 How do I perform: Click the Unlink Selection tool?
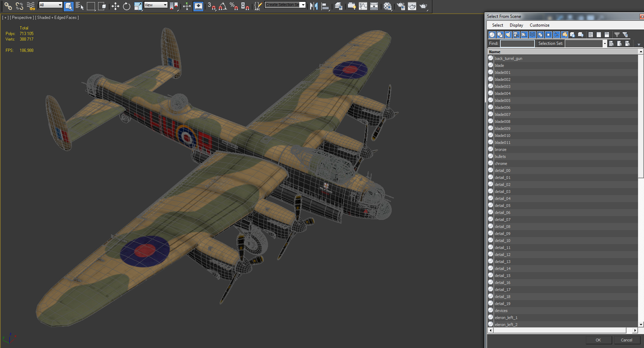(x=19, y=6)
